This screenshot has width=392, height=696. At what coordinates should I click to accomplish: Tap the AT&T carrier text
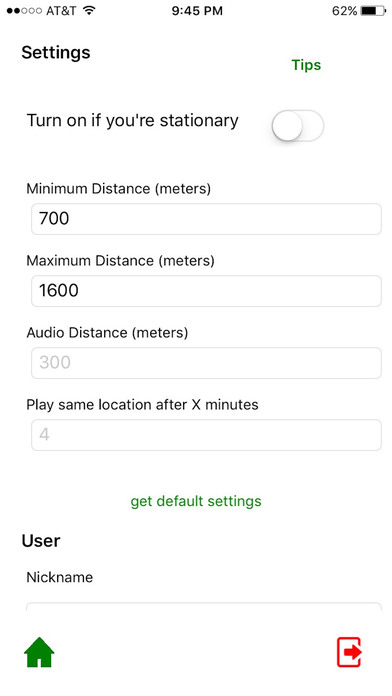click(x=61, y=11)
